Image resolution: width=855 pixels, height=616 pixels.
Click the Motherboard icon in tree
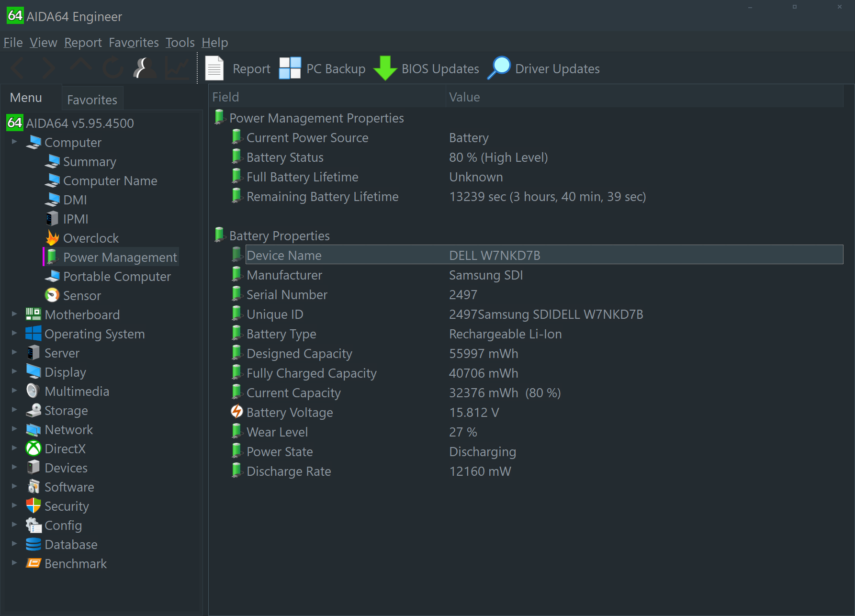(x=34, y=314)
